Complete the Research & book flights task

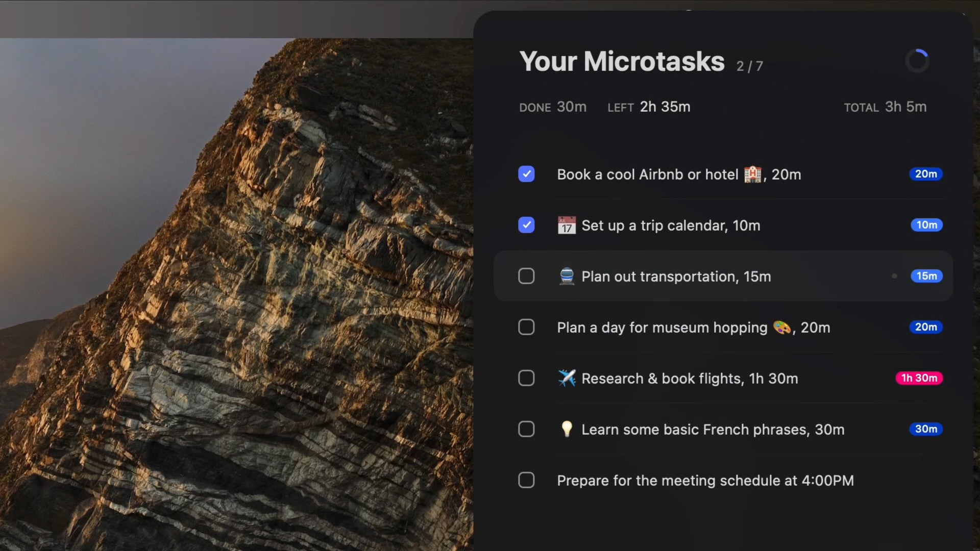[526, 378]
